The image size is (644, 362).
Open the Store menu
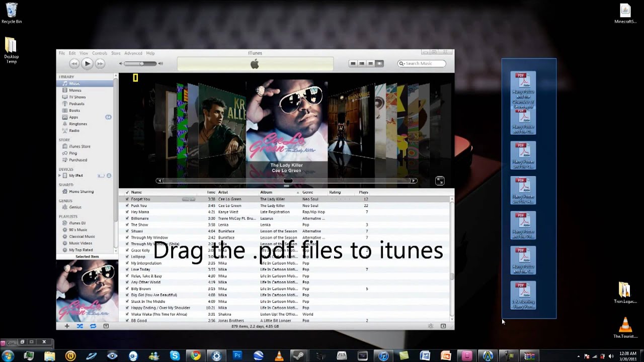click(116, 53)
